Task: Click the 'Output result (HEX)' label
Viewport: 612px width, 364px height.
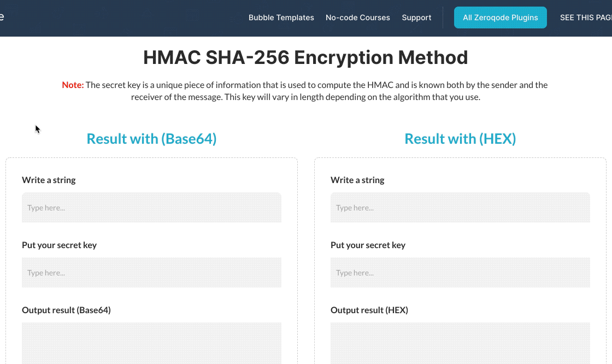Action: coord(369,310)
